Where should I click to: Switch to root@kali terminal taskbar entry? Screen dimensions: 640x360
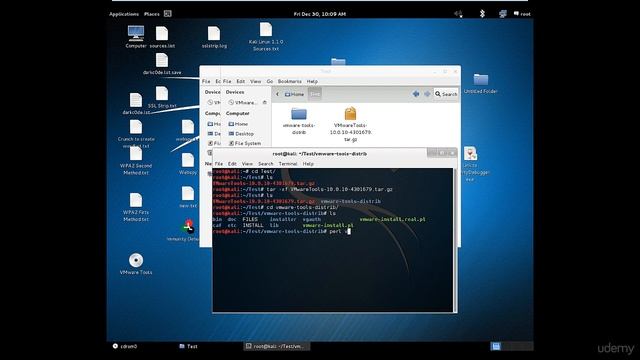coord(276,346)
